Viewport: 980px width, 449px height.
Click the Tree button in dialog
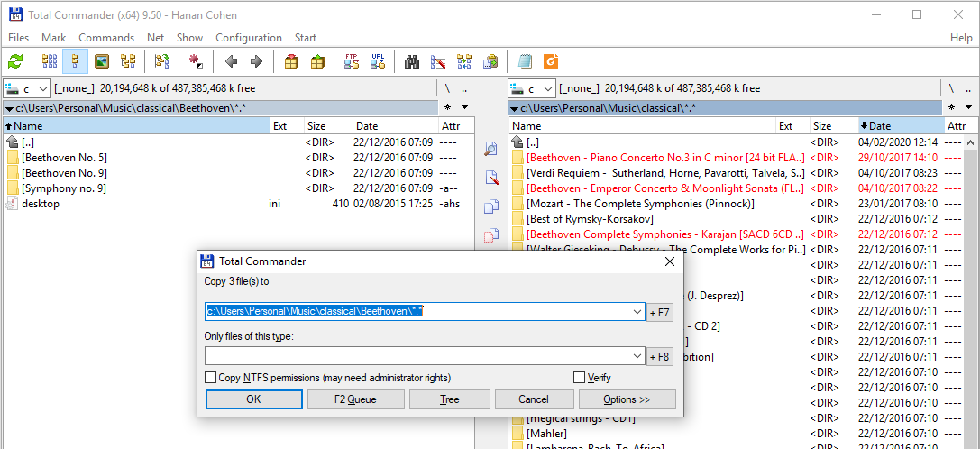coord(449,399)
